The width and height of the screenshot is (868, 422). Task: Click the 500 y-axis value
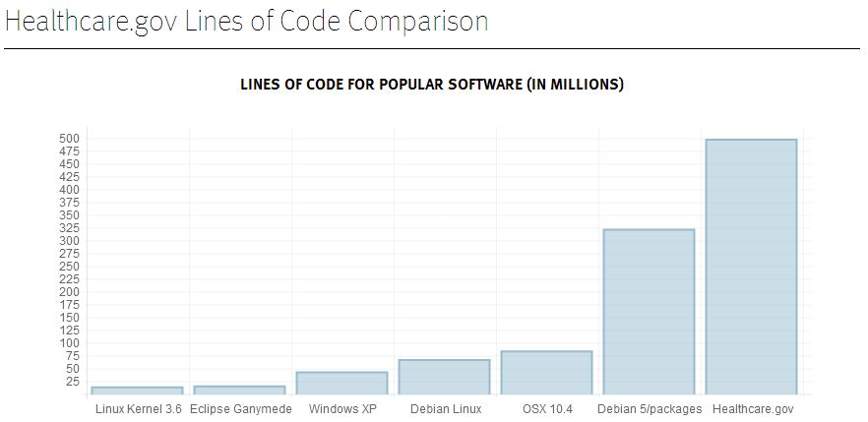tap(70, 139)
